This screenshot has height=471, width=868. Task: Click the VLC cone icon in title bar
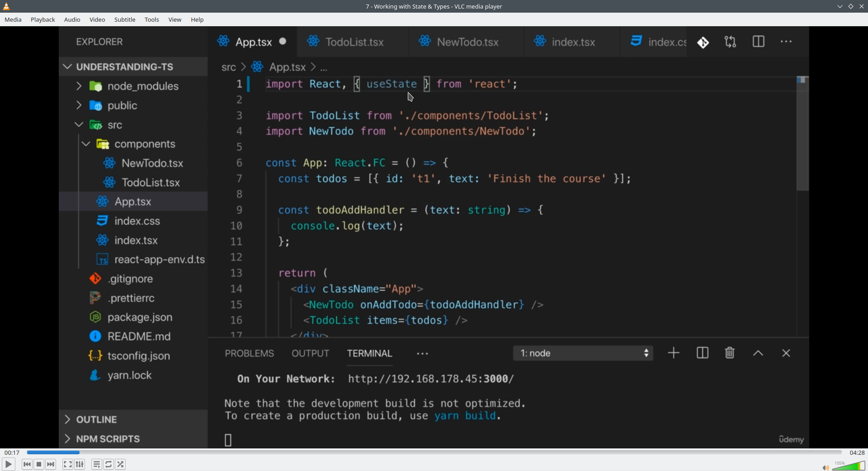click(6, 6)
